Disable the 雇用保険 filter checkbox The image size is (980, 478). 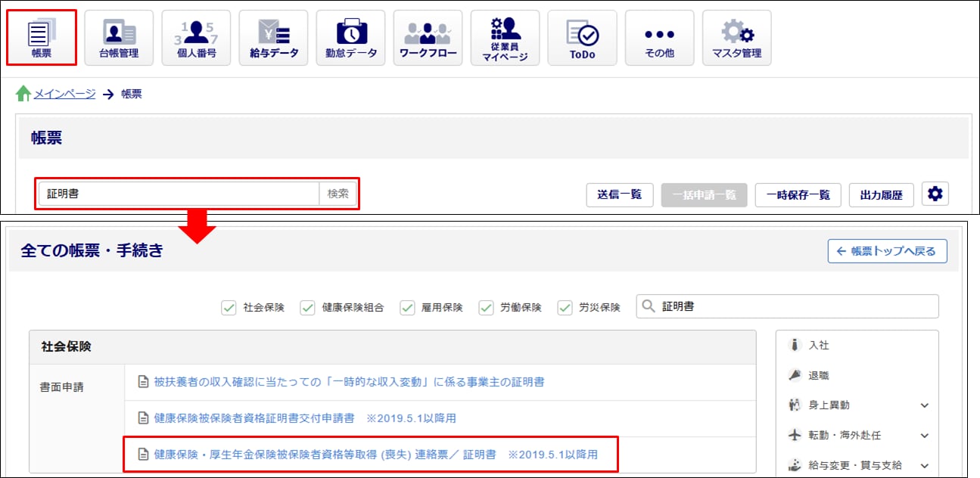(407, 308)
